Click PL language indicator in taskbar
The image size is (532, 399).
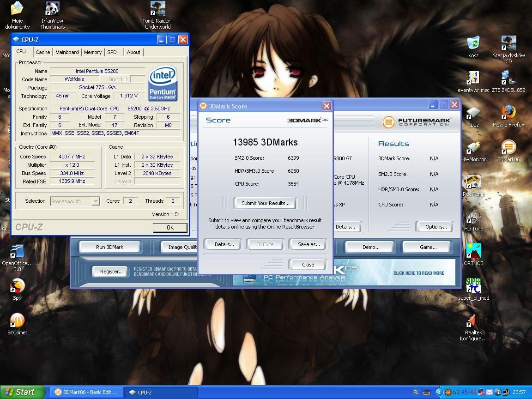pos(416,392)
